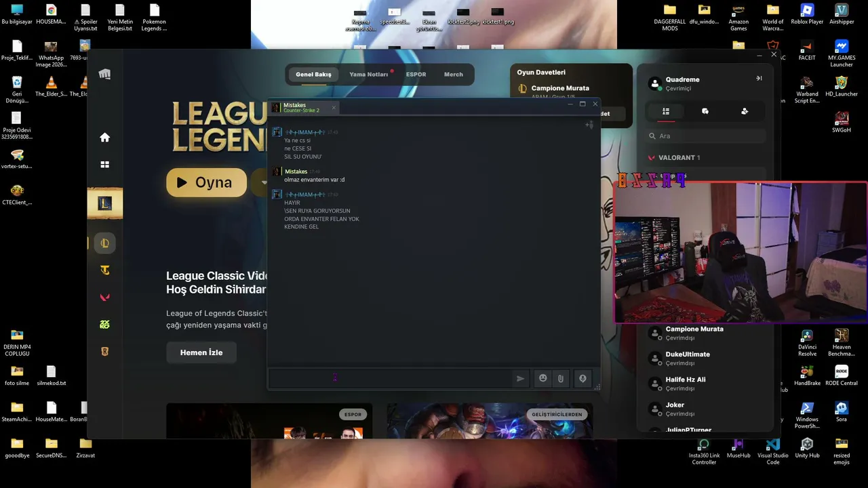Open the add friend view
Viewport: 868px width, 488px height.
745,111
